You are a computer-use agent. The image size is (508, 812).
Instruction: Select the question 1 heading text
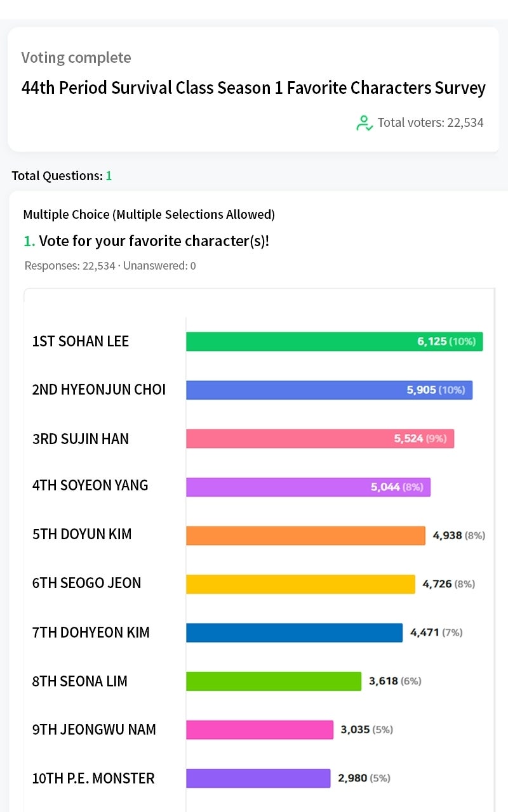147,241
